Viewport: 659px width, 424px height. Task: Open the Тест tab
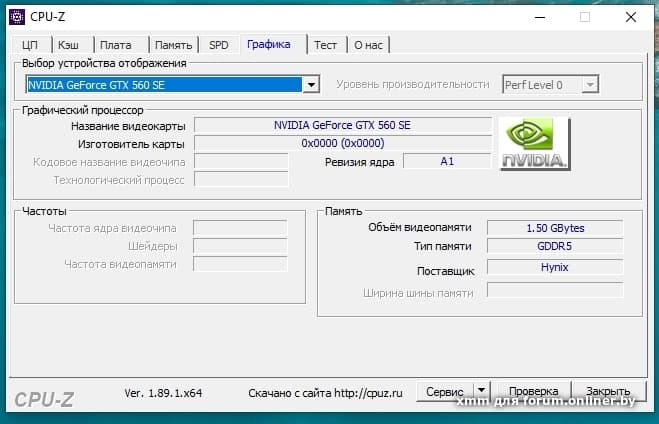(x=325, y=45)
